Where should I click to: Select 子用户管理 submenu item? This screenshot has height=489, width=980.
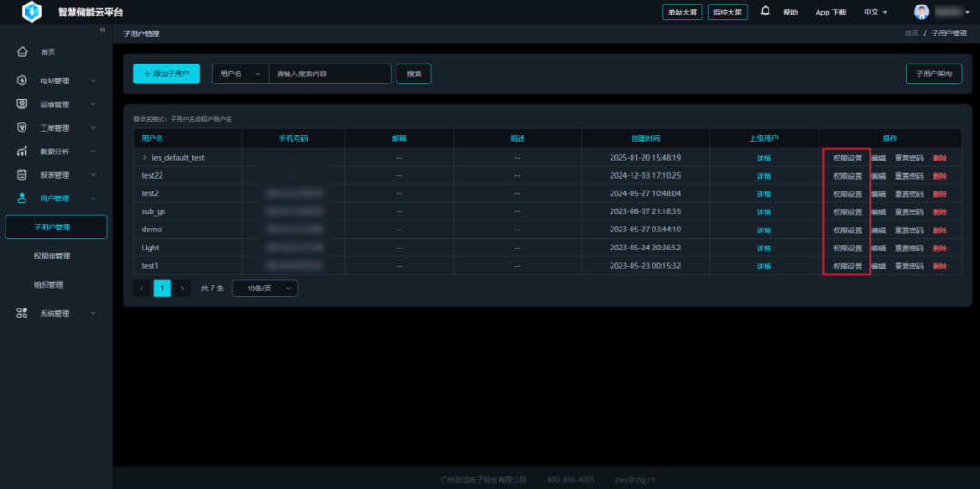[x=56, y=227]
